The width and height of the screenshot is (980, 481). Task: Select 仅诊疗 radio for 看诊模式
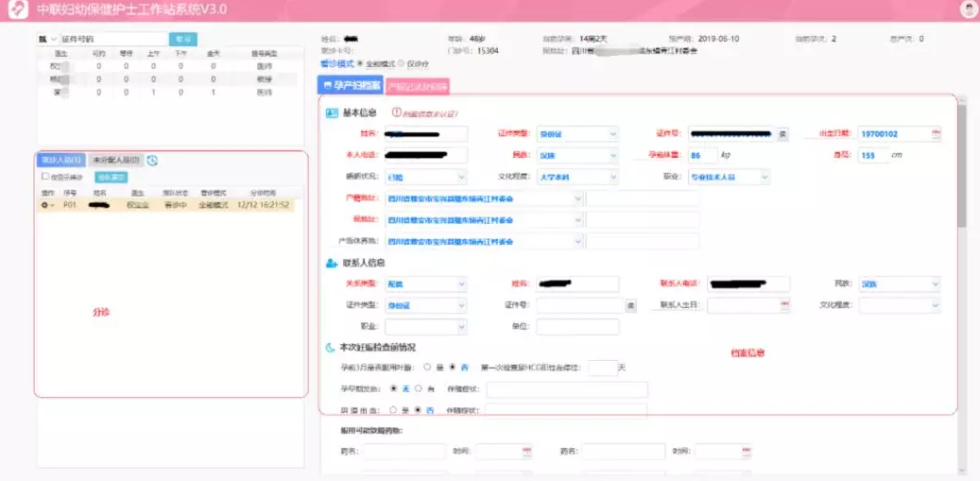click(x=402, y=63)
